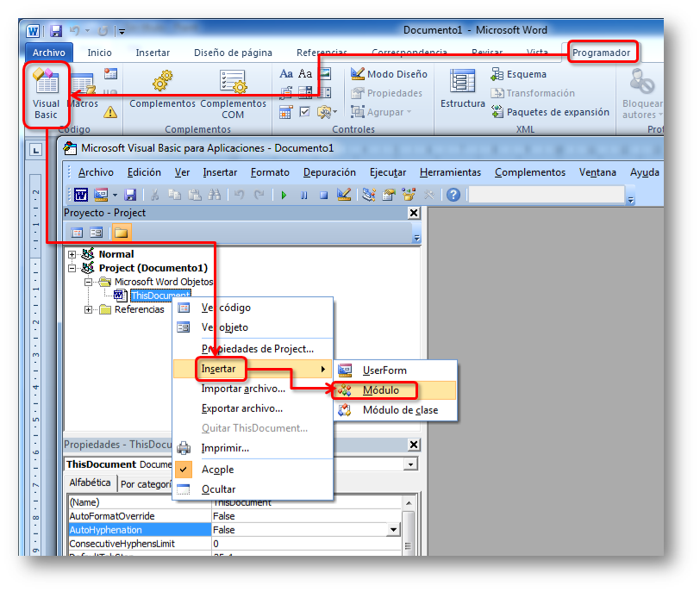Choose Importar archivo in context menu

253,389
